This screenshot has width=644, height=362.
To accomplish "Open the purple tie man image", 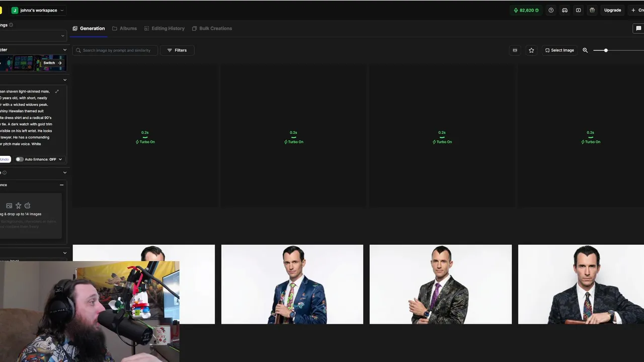I will coord(441,285).
